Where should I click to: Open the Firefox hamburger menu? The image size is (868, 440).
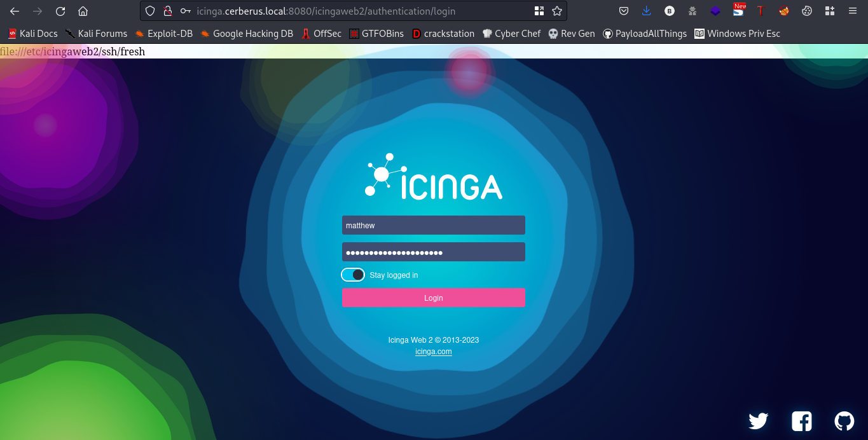click(853, 11)
